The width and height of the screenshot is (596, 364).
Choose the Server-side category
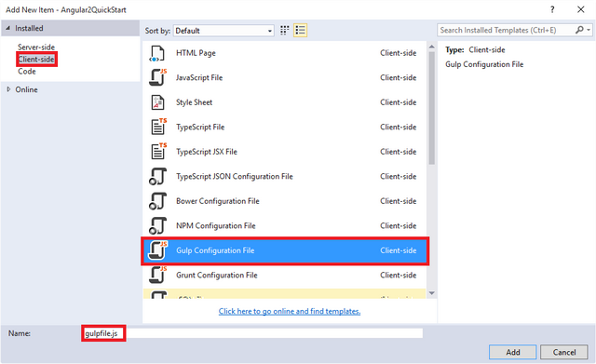[36, 47]
